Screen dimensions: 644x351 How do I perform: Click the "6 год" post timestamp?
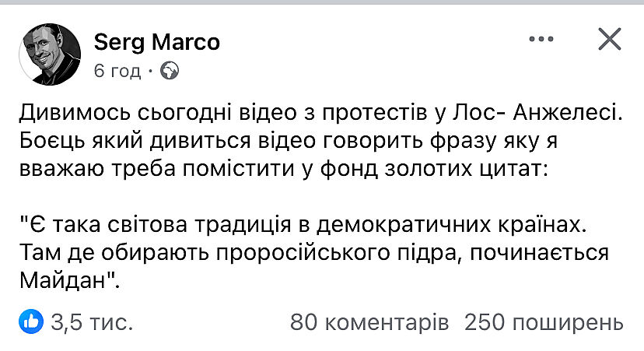pyautogui.click(x=117, y=71)
